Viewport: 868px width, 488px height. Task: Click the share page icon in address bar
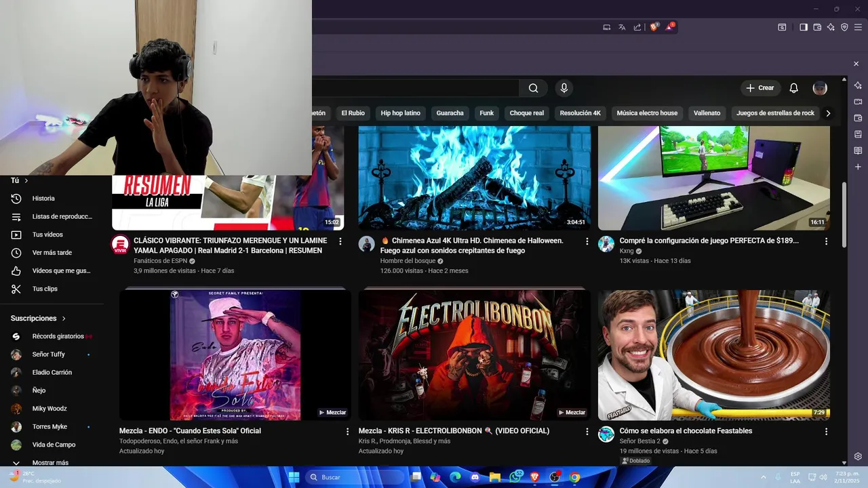637,27
